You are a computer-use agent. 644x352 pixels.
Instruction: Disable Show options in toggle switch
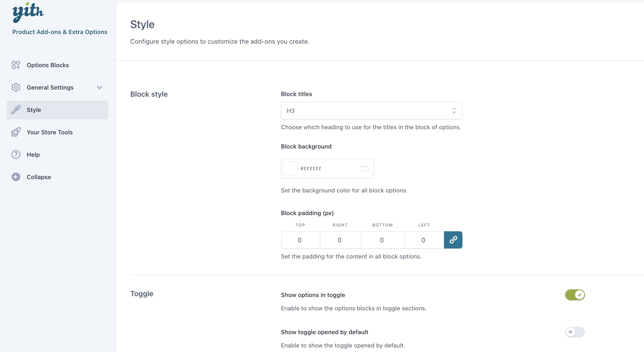pos(575,295)
